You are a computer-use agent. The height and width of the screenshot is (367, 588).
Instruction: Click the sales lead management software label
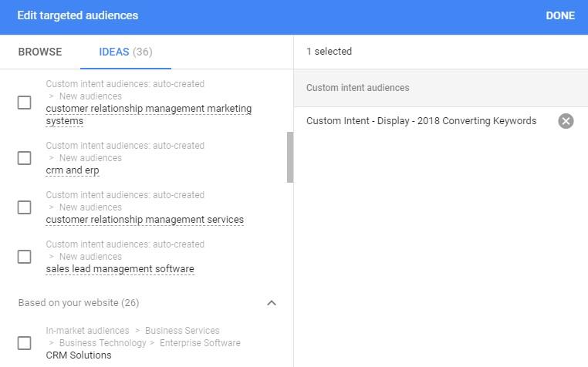(x=120, y=269)
